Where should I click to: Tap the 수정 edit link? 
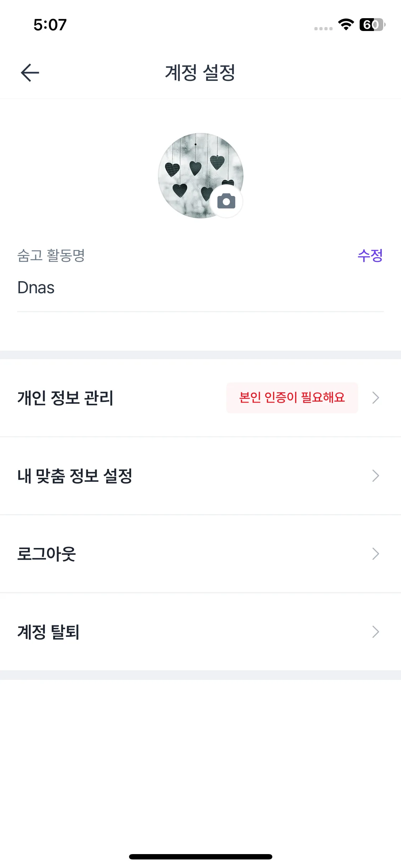tap(370, 255)
